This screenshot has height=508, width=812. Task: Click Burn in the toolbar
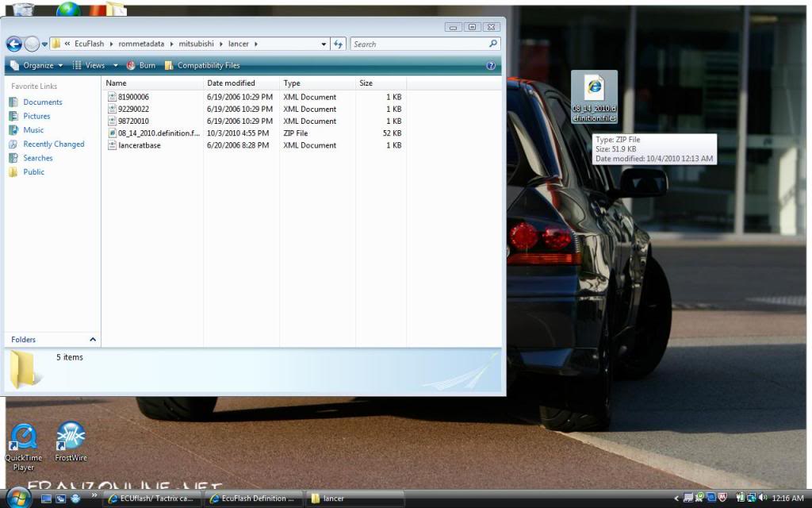click(141, 65)
